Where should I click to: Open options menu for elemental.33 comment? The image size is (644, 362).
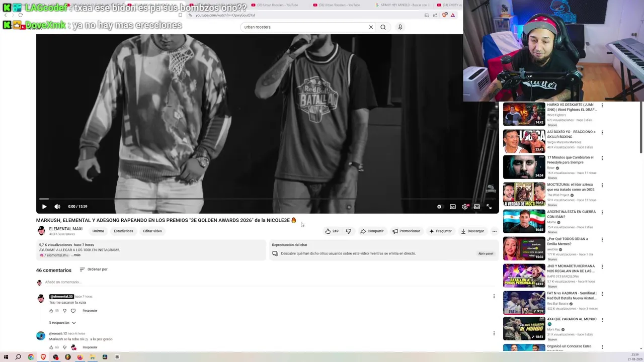(494, 297)
